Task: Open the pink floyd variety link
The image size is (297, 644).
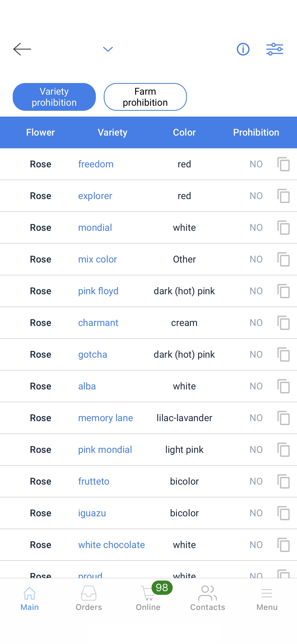Action: pos(98,291)
